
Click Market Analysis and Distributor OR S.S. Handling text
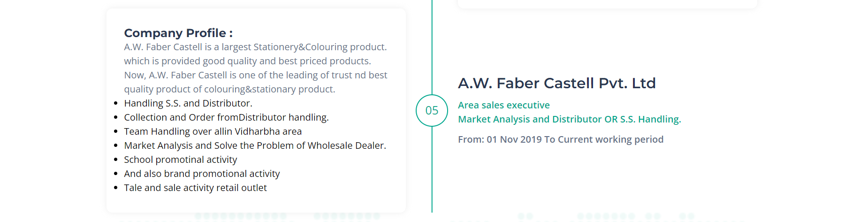(x=569, y=119)
